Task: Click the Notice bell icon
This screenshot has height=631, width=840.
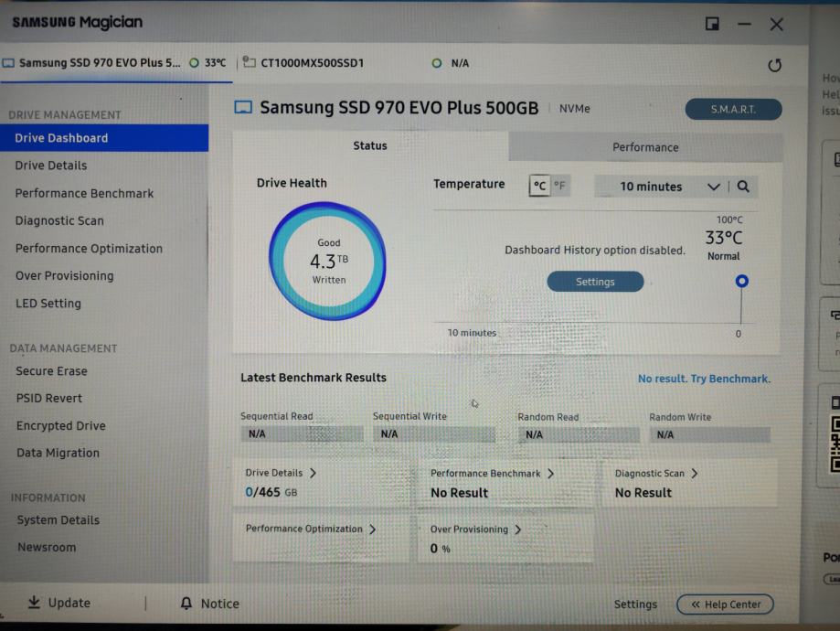Action: (x=186, y=604)
